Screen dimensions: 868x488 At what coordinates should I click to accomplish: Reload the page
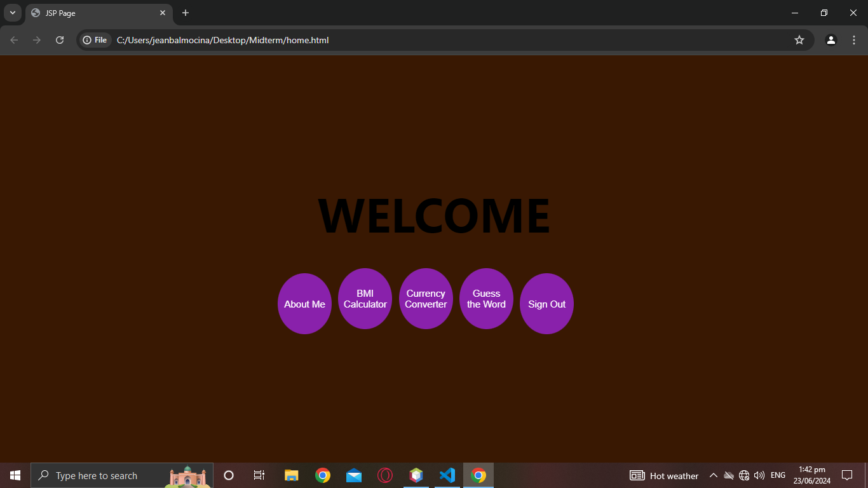tap(60, 40)
